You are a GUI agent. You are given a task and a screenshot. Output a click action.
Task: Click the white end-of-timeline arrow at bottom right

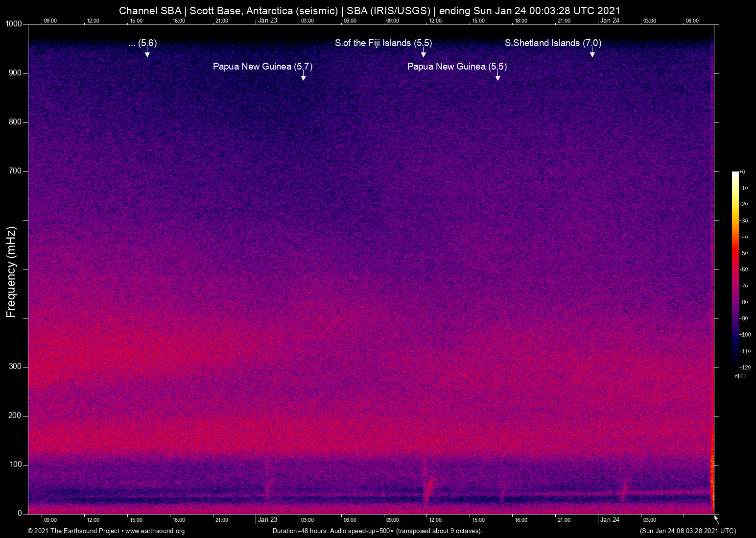(x=716, y=519)
